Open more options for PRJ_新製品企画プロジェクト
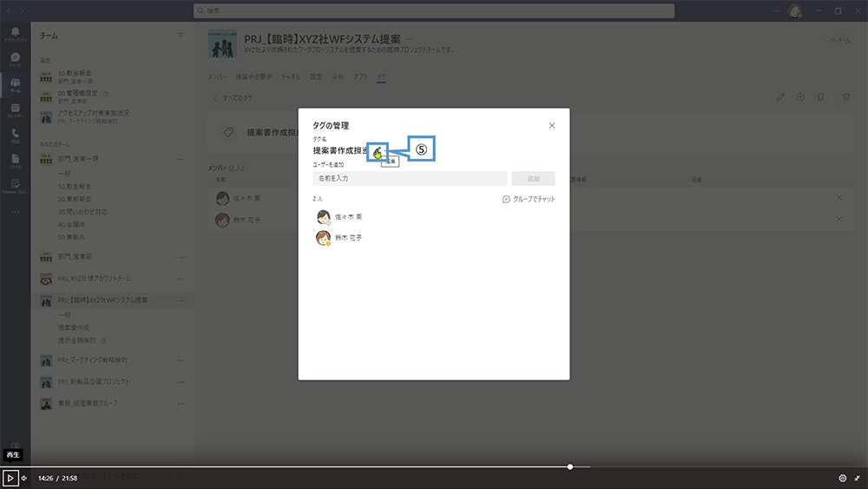The image size is (868, 489). 181,381
